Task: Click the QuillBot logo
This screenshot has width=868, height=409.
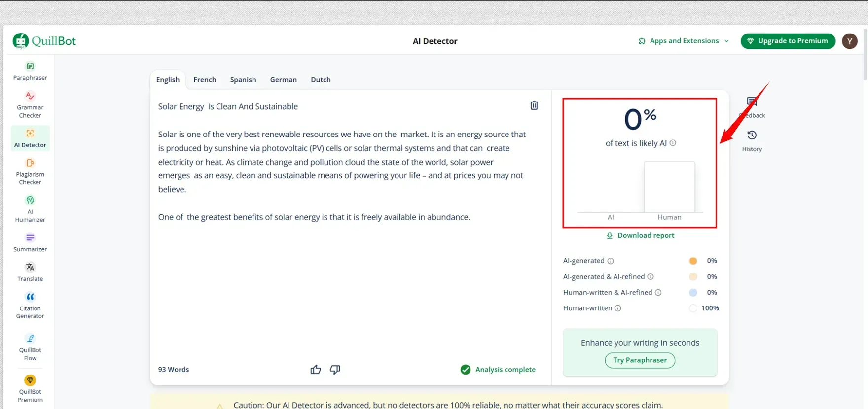Action: pyautogui.click(x=44, y=41)
